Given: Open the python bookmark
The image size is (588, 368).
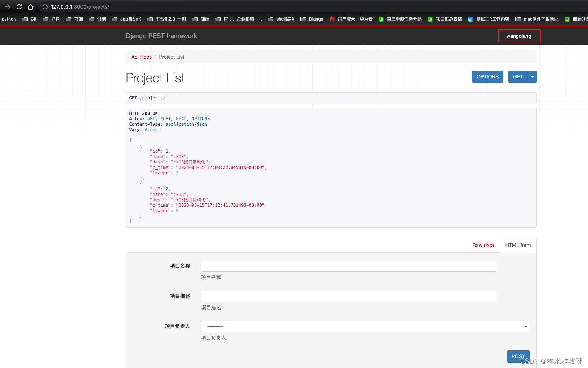Looking at the screenshot, I should [9, 19].
